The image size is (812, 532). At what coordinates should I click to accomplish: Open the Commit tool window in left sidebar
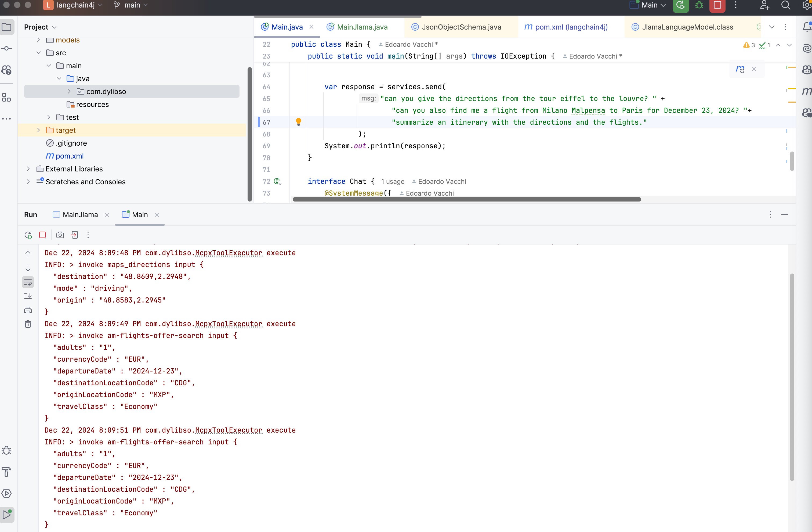[x=7, y=48]
